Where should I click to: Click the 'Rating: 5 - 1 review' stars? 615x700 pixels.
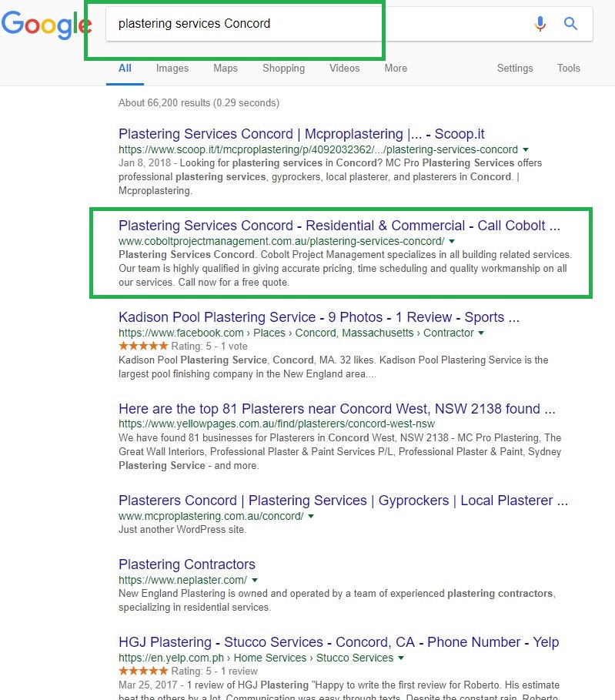coord(143,671)
